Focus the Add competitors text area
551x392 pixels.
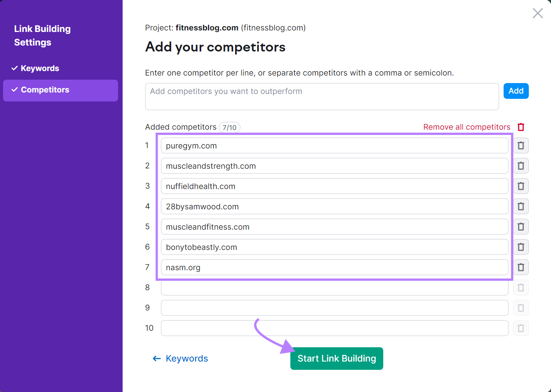point(322,97)
